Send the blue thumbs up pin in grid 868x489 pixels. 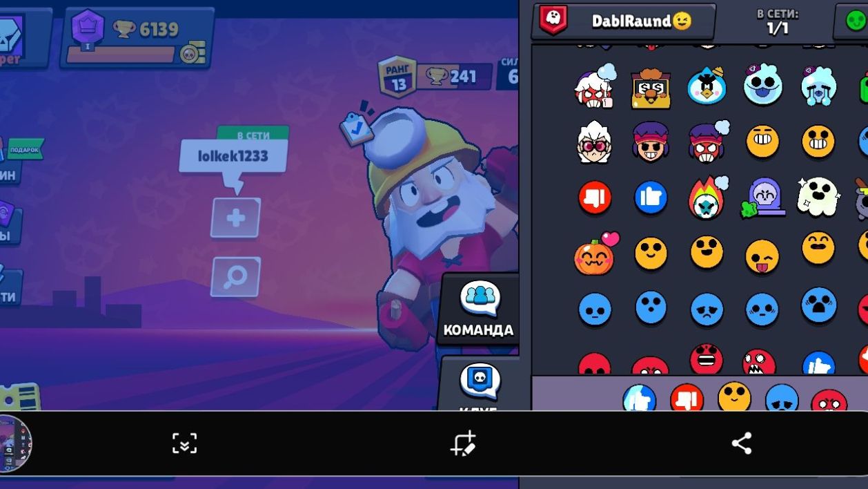pos(651,198)
